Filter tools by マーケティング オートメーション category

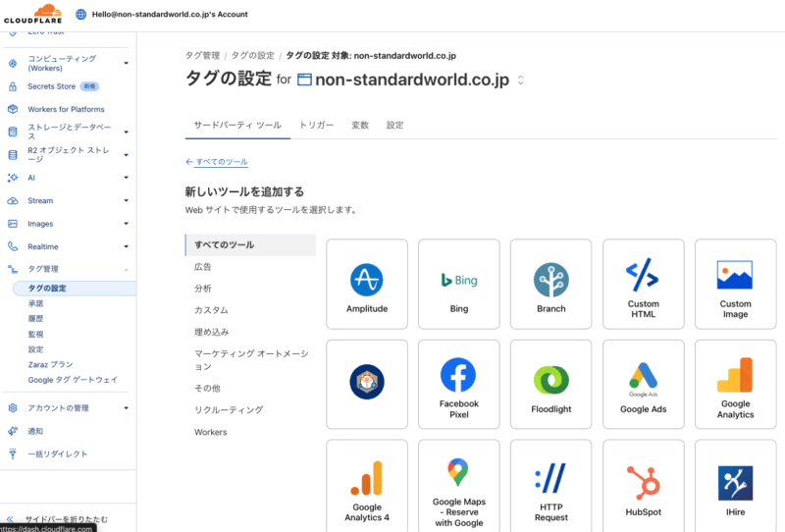point(251,359)
